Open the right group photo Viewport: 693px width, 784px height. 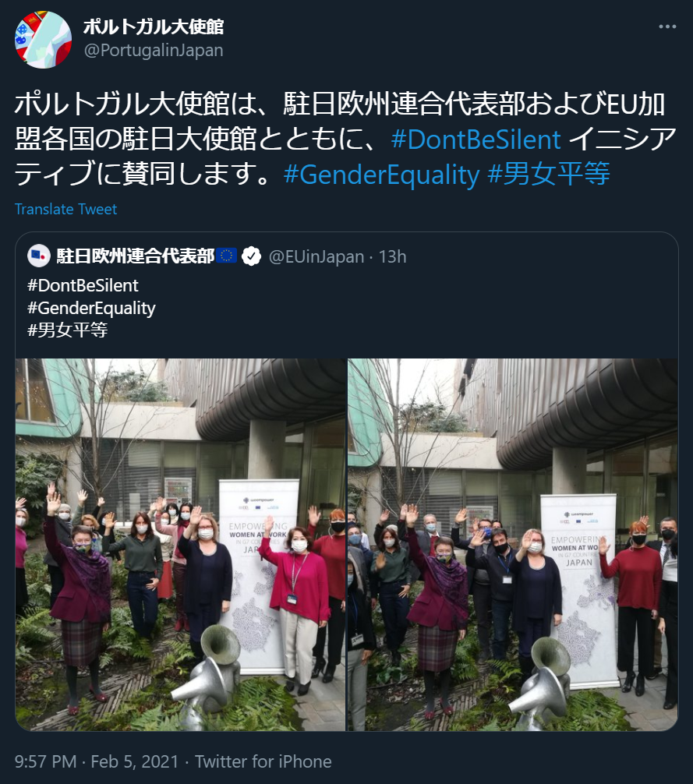point(513,545)
